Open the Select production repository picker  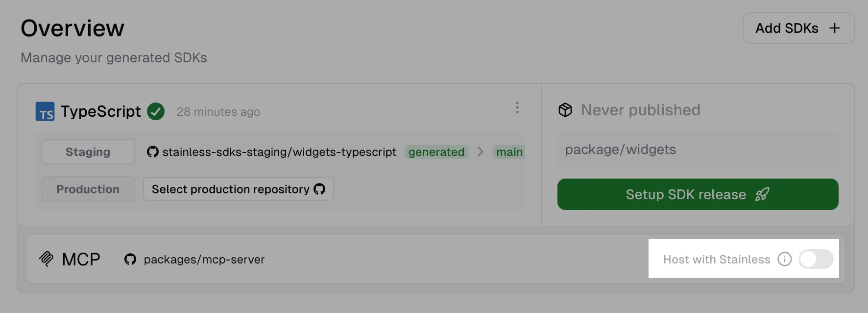pyautogui.click(x=238, y=189)
